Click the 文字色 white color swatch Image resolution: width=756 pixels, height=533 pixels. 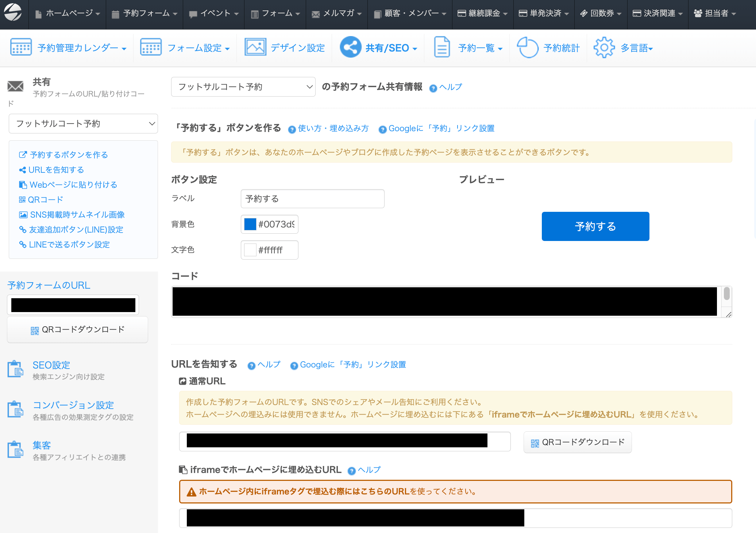click(x=250, y=250)
